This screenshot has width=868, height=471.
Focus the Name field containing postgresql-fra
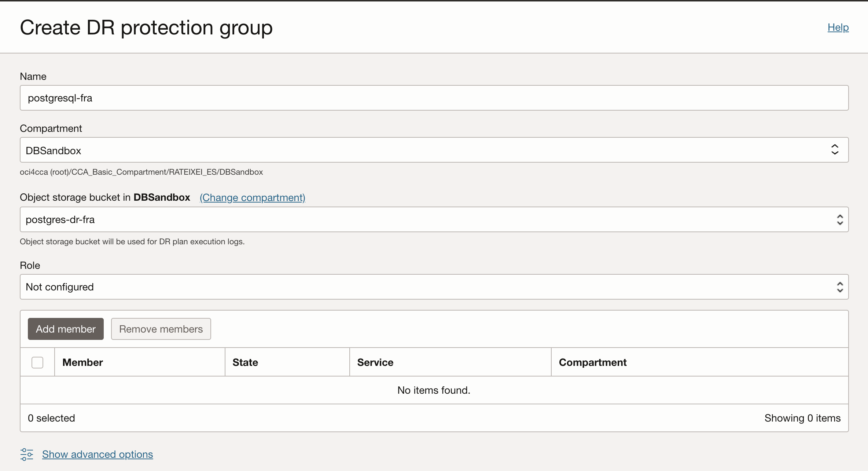(x=434, y=98)
